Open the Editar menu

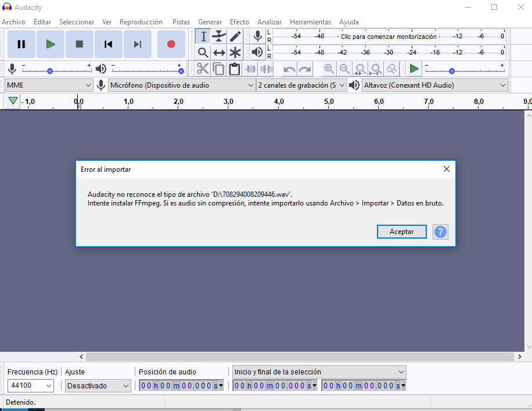click(42, 22)
